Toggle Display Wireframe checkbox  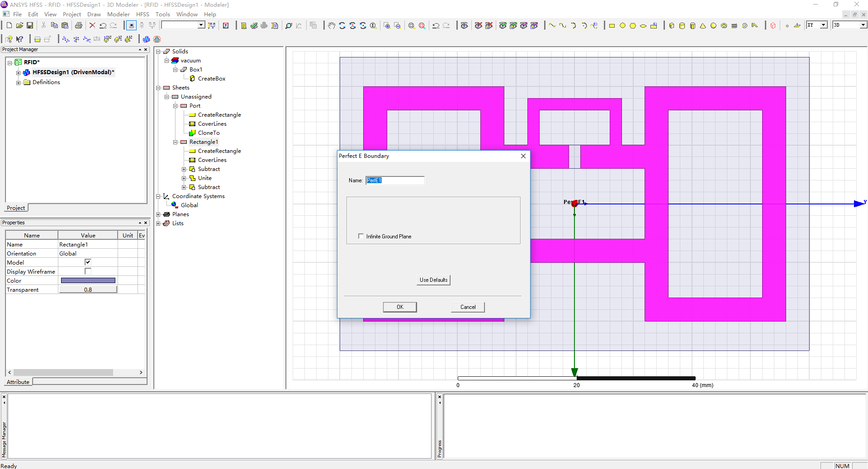pyautogui.click(x=88, y=271)
